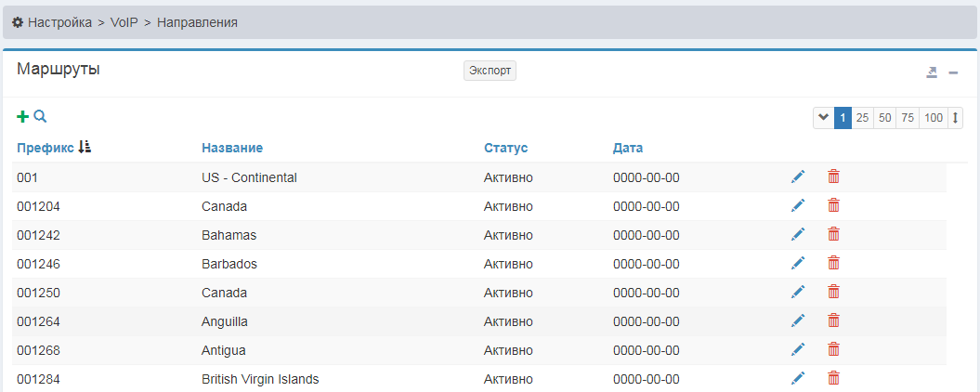980x392 pixels.
Task: Set page size to 100
Action: tap(933, 118)
